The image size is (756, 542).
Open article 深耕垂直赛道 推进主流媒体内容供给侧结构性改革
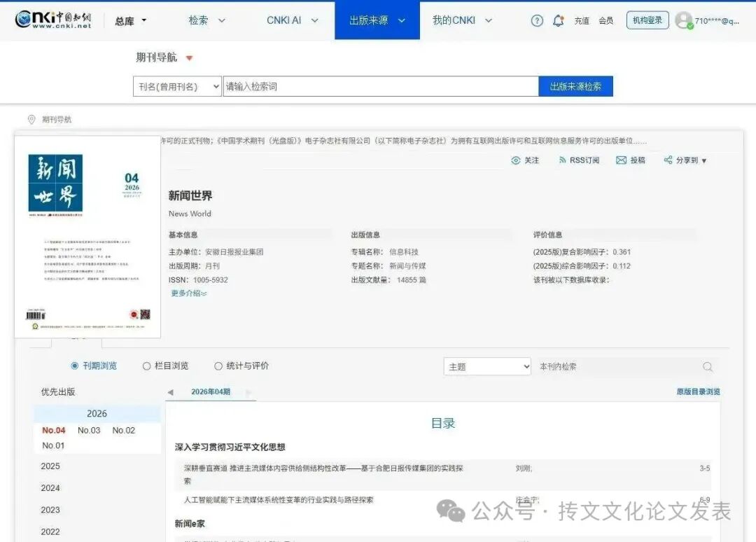tap(323, 474)
